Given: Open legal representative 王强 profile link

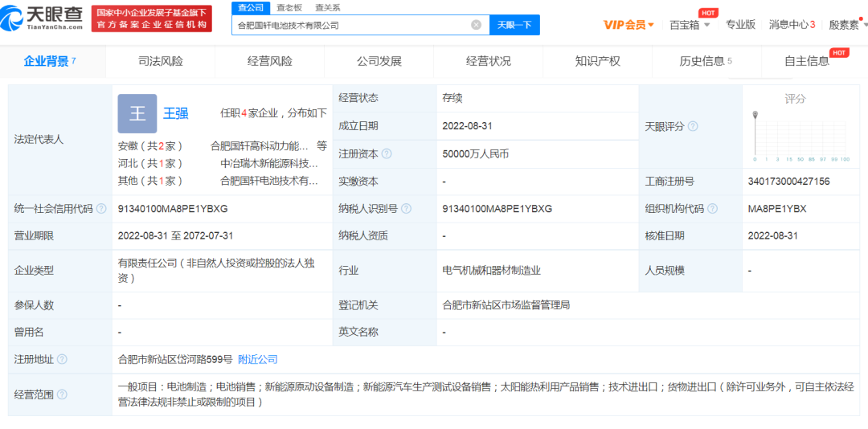Looking at the screenshot, I should [175, 113].
